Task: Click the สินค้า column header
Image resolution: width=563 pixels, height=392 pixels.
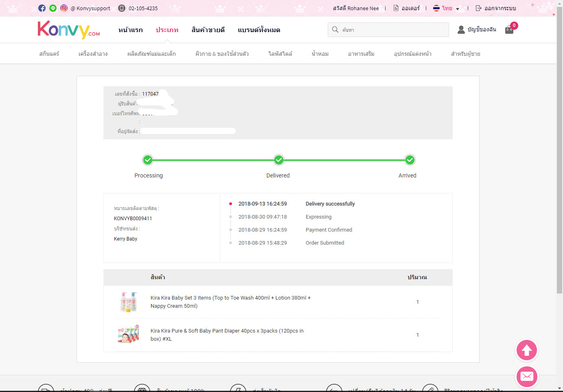Action: point(158,277)
